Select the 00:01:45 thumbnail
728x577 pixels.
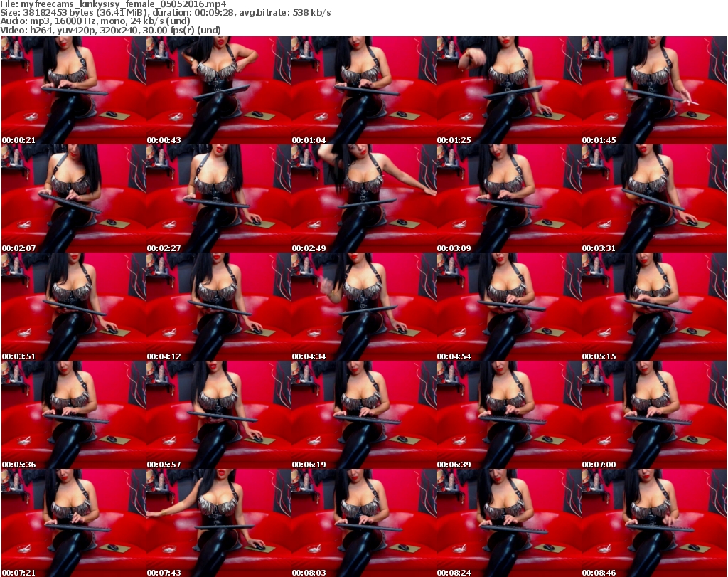pos(654,90)
